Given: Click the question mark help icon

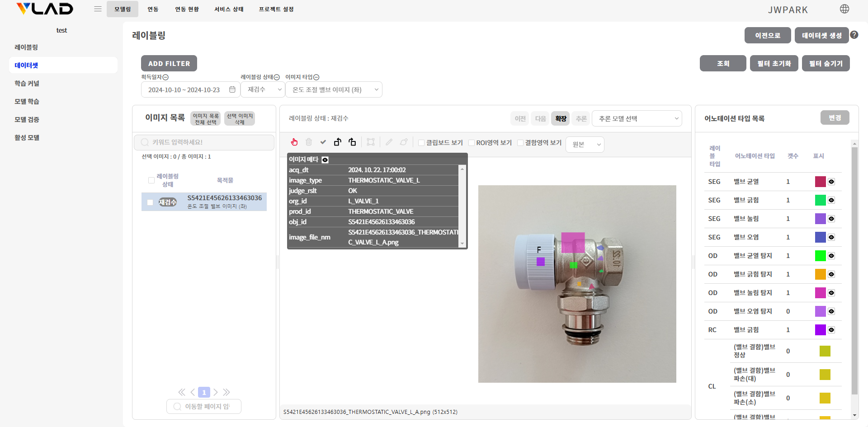Looking at the screenshot, I should pyautogui.click(x=854, y=35).
